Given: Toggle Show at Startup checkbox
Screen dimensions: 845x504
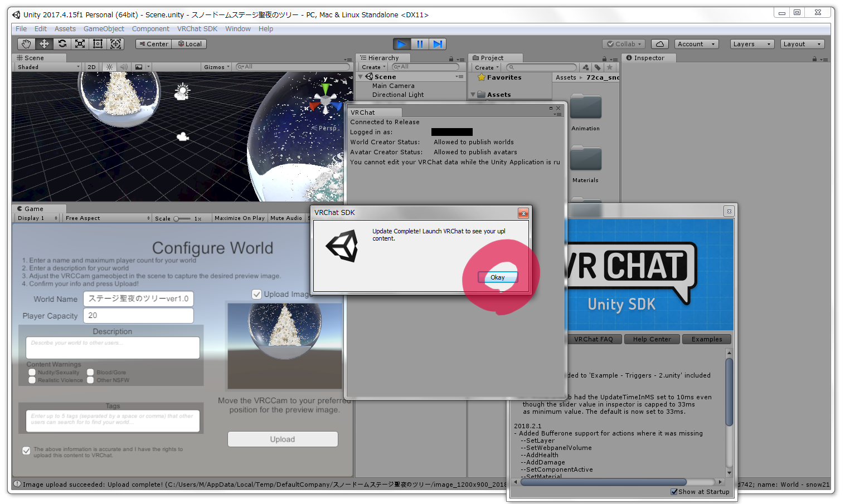Looking at the screenshot, I should coord(674,492).
